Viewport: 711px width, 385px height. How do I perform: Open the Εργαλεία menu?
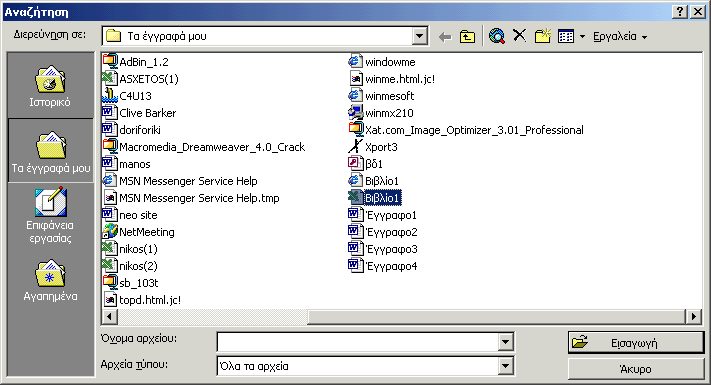coord(620,36)
